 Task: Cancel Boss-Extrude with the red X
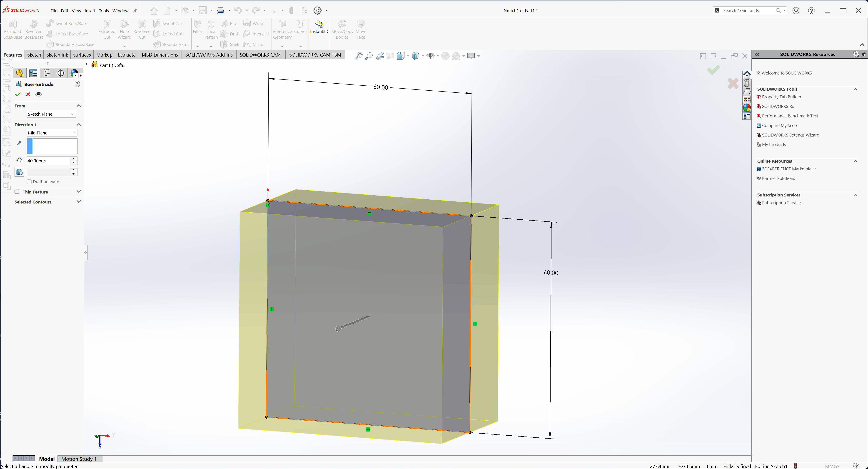pos(28,94)
